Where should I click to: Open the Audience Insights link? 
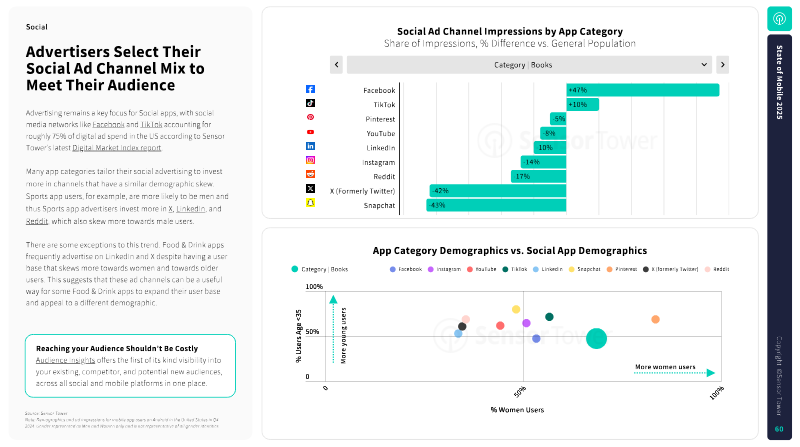point(65,360)
